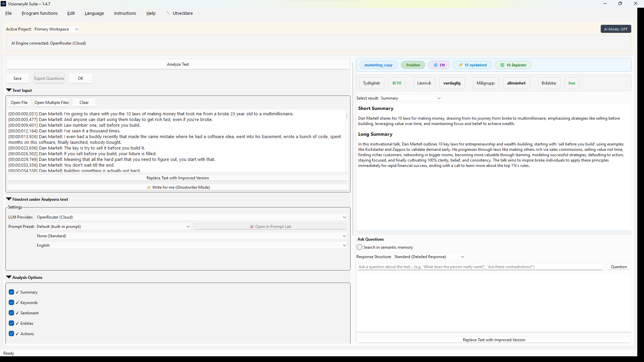Open the Program functions menu
Screen dimensions: 644x362
[40, 13]
